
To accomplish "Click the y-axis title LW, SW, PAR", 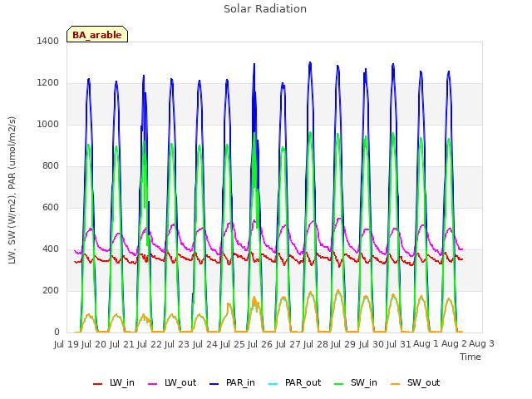I will 12,190.
